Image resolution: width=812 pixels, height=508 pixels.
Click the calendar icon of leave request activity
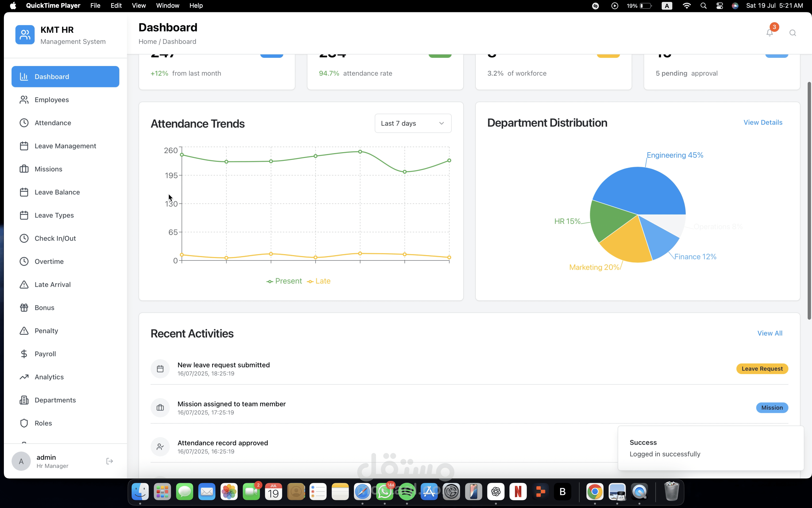[160, 369]
